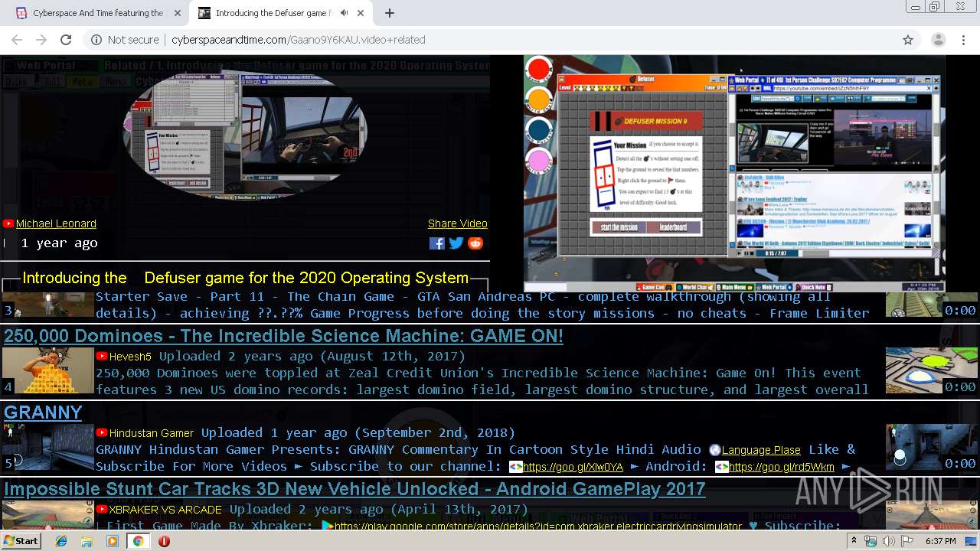Screen dimensions: 980x551
Task: Click the 'start the mission' button in the video
Action: 619,227
